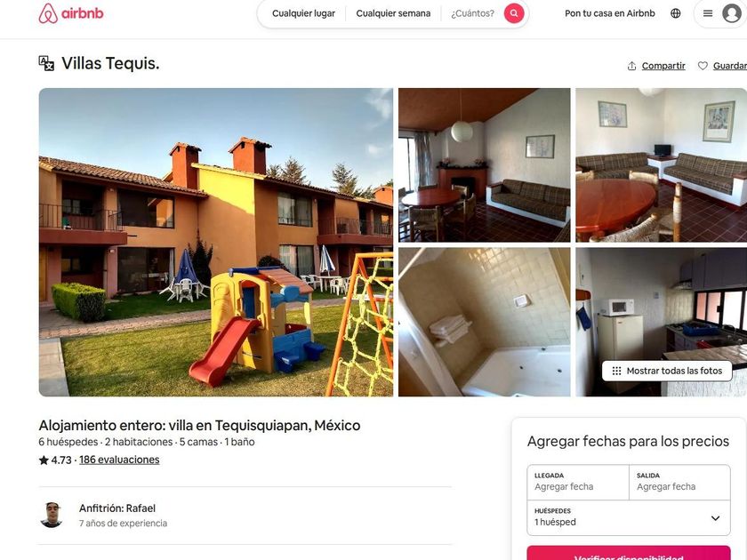The height and width of the screenshot is (560, 747).
Task: Open the ¿Cuántos? guests search segment
Action: pos(472,13)
